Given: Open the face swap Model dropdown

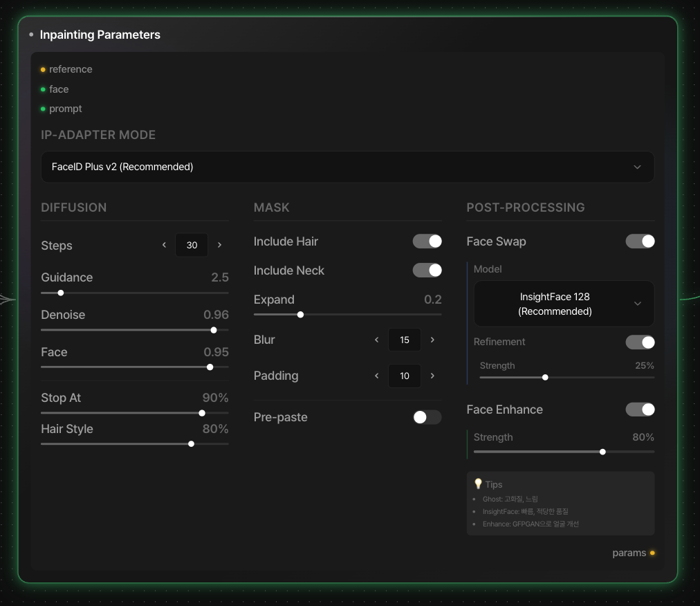Looking at the screenshot, I should point(564,303).
